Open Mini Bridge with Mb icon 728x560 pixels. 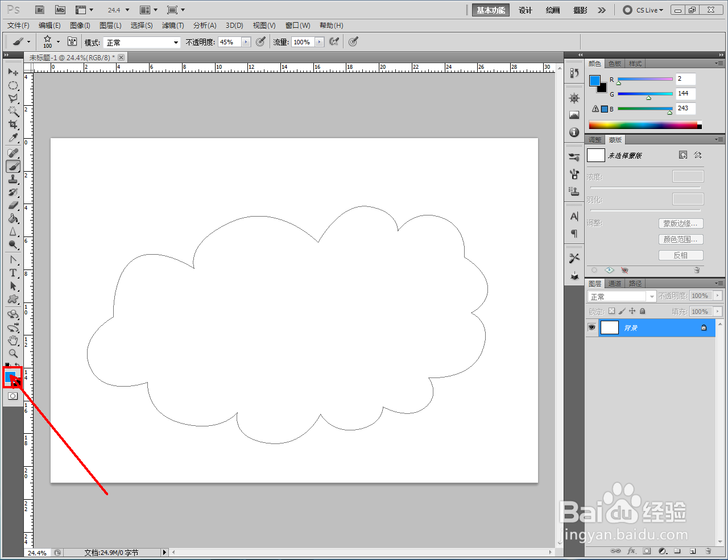coord(60,10)
